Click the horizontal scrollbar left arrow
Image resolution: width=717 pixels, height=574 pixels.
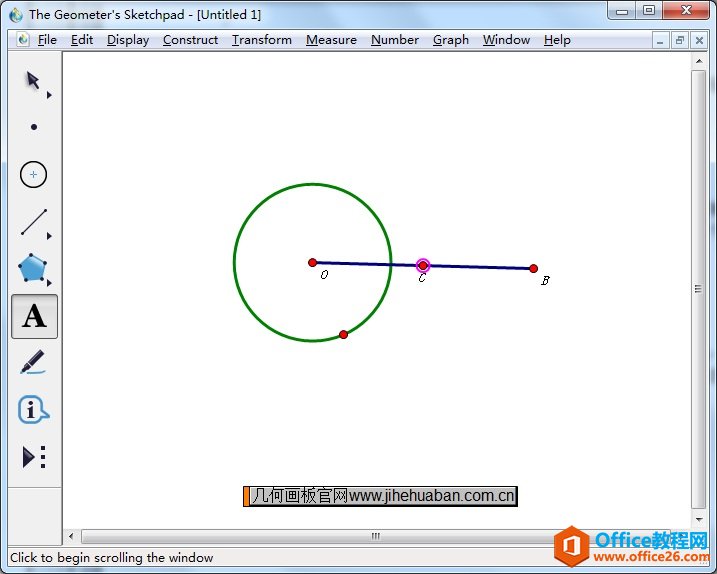point(70,536)
